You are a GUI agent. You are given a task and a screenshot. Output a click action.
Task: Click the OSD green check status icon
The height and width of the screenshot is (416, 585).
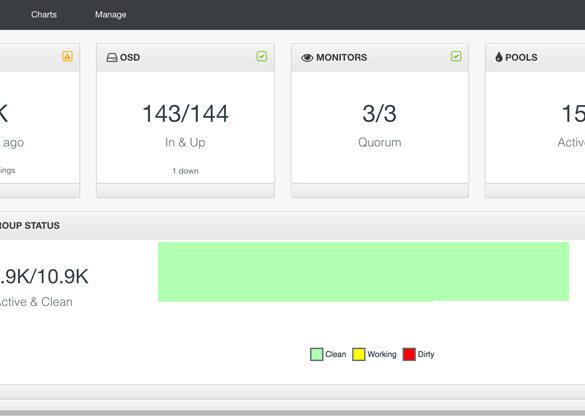(262, 56)
